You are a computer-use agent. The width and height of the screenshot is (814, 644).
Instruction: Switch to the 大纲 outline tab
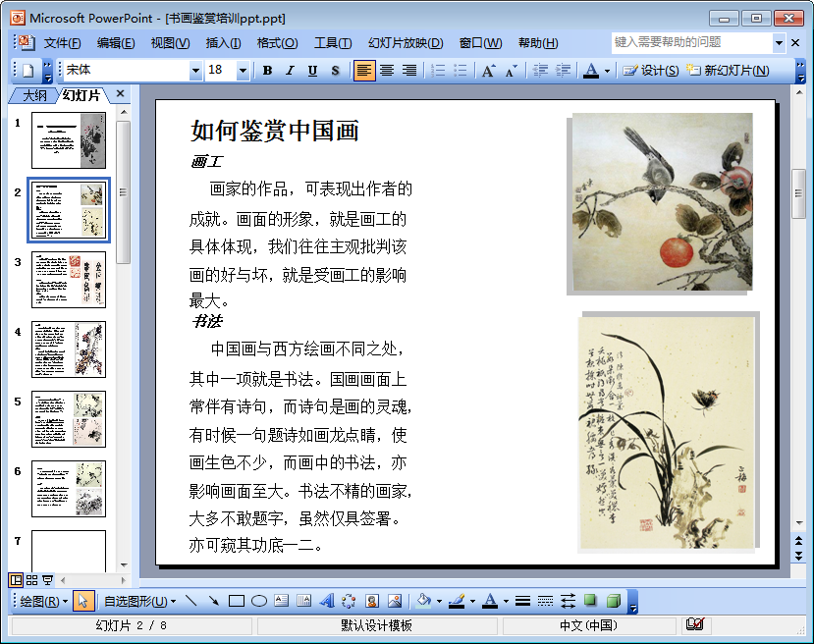coord(34,95)
